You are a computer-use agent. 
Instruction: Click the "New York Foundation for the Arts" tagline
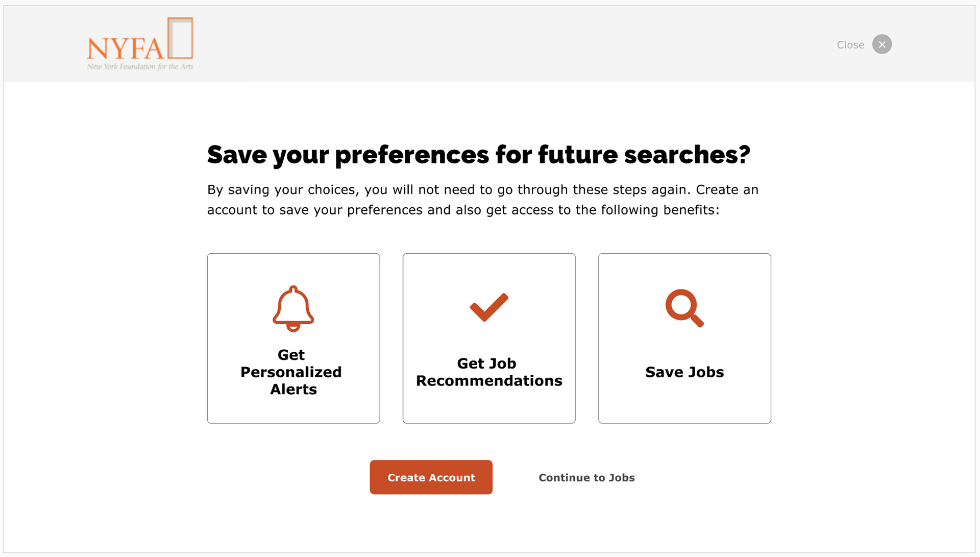click(140, 67)
